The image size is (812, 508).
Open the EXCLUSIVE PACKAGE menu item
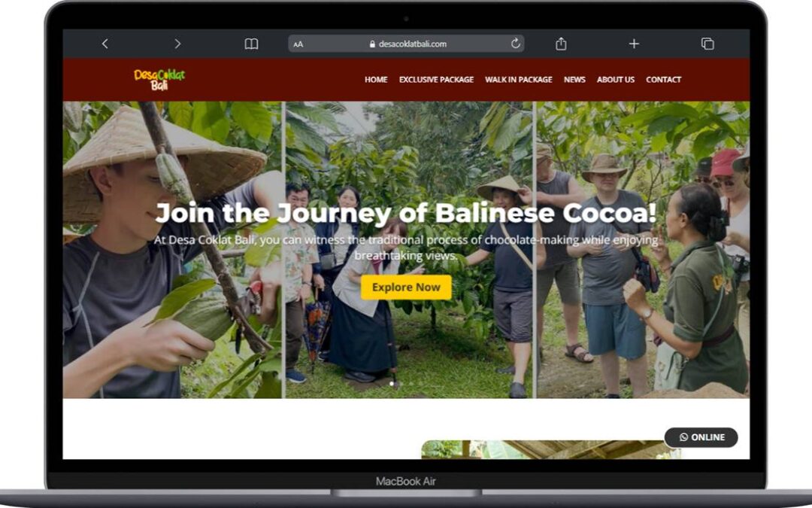[x=436, y=80]
